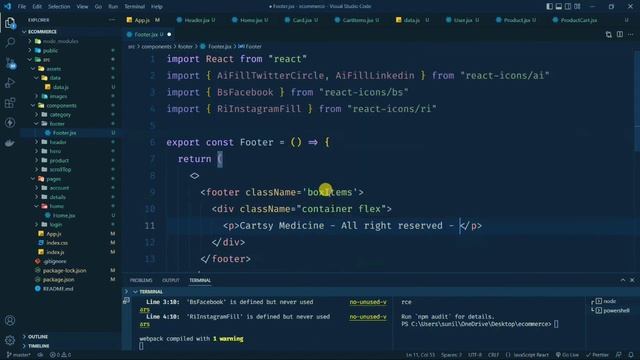This screenshot has height=360, width=640.
Task: Click the open changes icon in editor toolbar
Action: click(x=609, y=34)
